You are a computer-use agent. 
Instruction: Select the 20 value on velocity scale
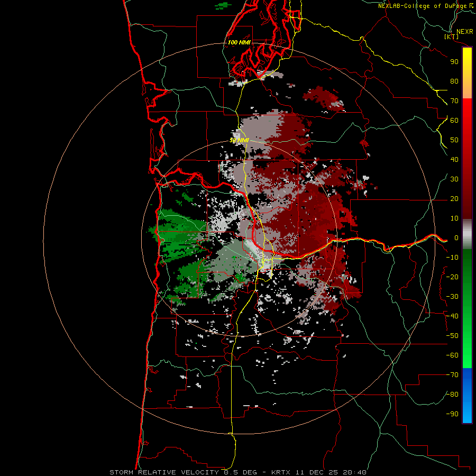pyautogui.click(x=454, y=198)
